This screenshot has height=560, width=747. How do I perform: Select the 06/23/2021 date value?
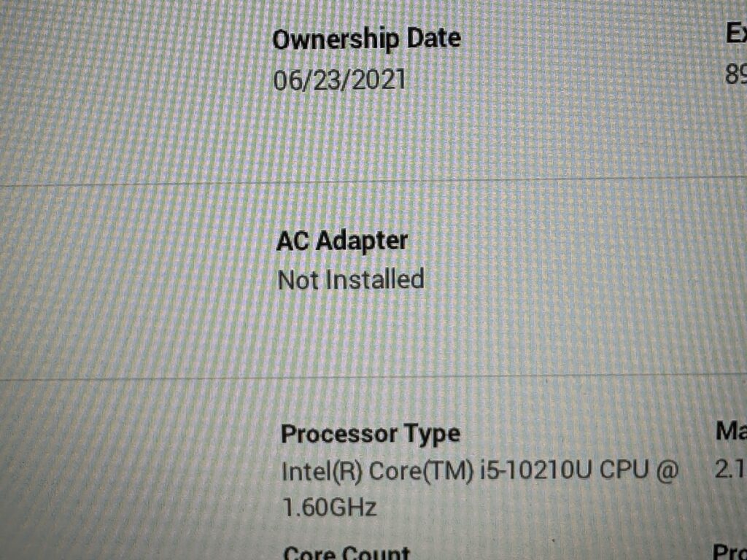point(339,79)
